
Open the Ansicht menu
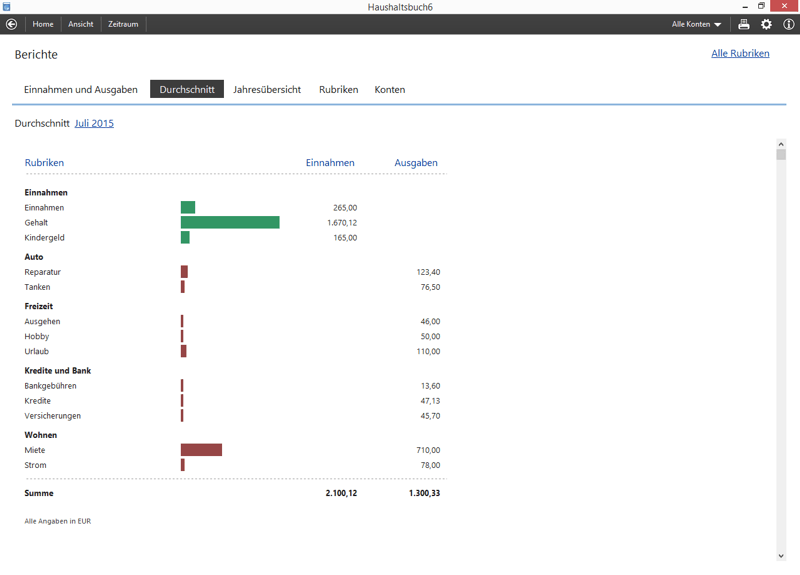click(x=81, y=24)
